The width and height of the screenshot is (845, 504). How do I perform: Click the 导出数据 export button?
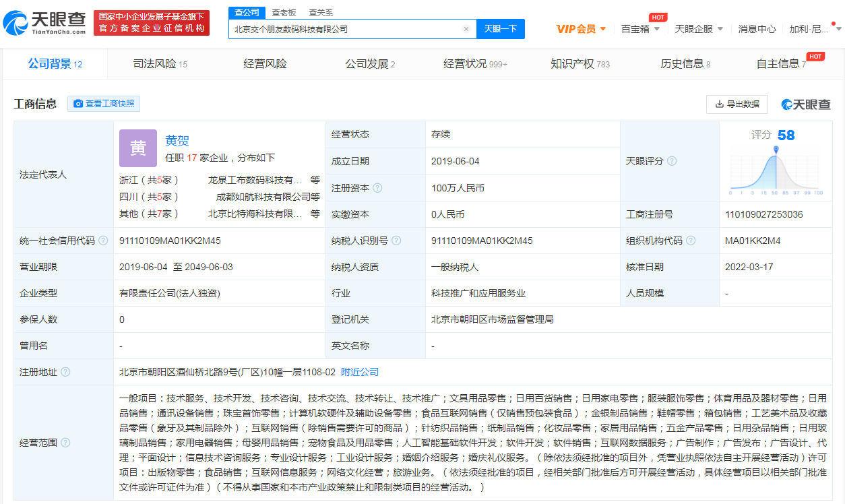point(737,104)
